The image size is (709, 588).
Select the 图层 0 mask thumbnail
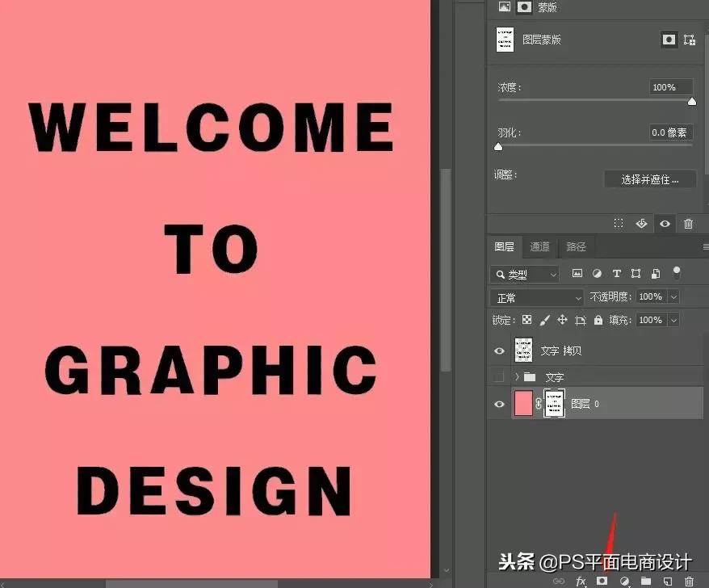point(554,404)
